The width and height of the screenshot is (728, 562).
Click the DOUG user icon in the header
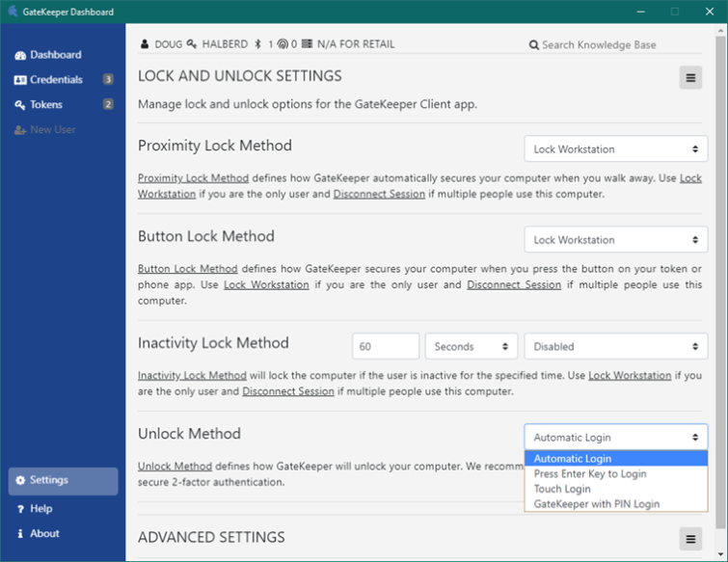[x=145, y=44]
